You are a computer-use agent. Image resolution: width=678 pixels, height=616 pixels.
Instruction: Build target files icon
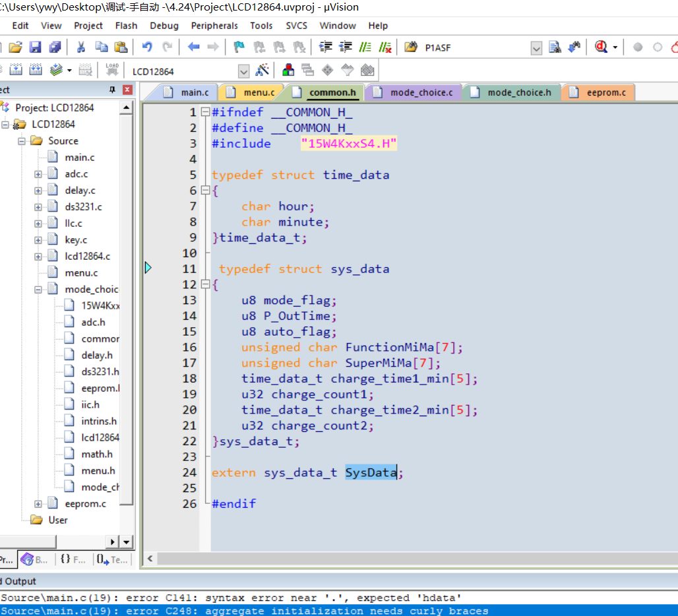click(x=16, y=70)
